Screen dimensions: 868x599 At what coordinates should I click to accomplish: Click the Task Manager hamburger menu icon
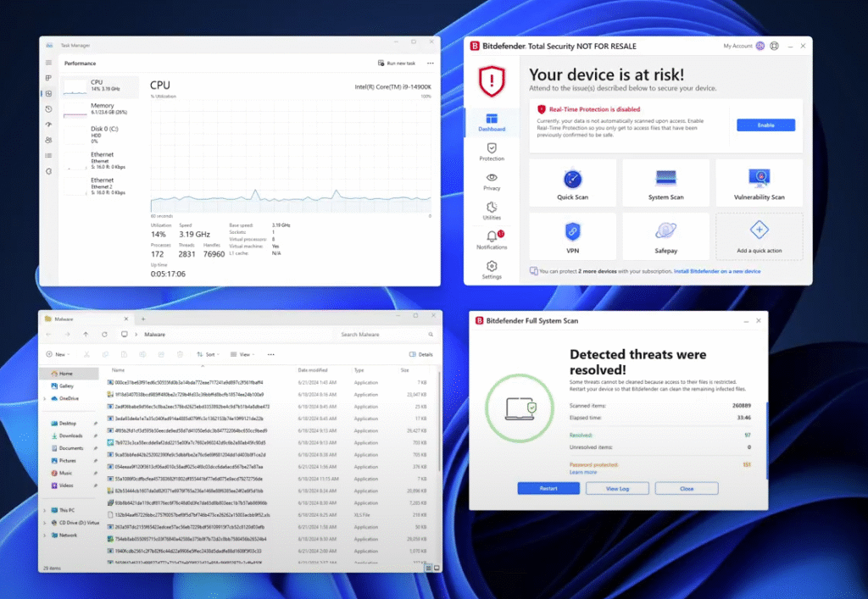pyautogui.click(x=48, y=63)
